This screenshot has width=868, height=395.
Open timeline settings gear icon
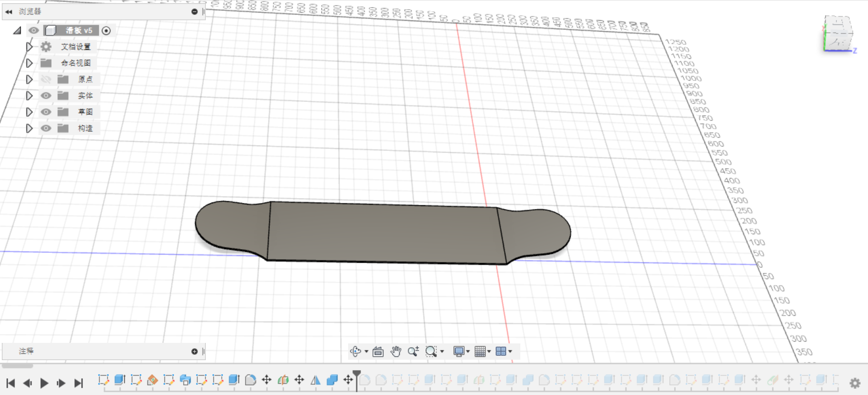pyautogui.click(x=855, y=383)
